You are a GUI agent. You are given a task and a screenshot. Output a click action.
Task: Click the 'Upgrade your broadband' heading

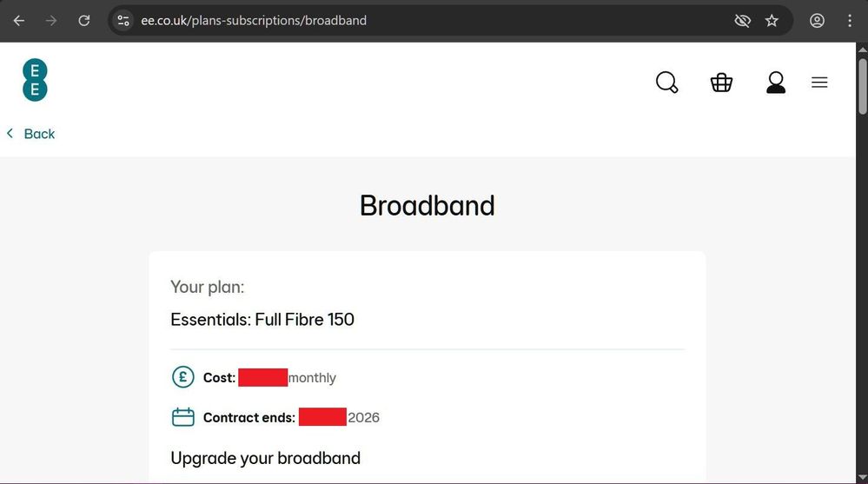coord(265,458)
